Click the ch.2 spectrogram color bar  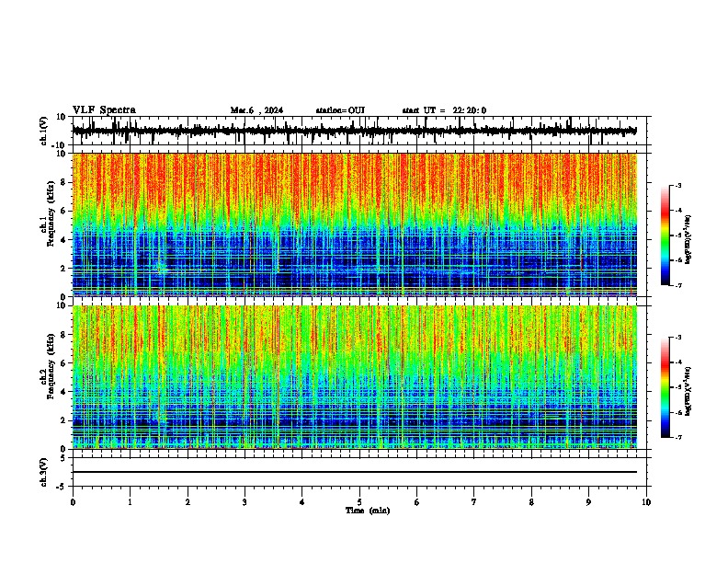coord(665,387)
